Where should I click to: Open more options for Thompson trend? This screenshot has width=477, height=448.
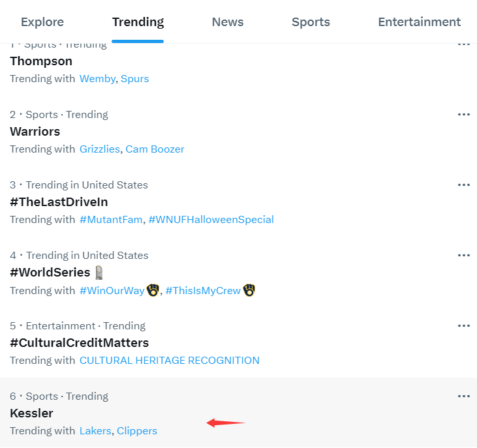pyautogui.click(x=463, y=45)
